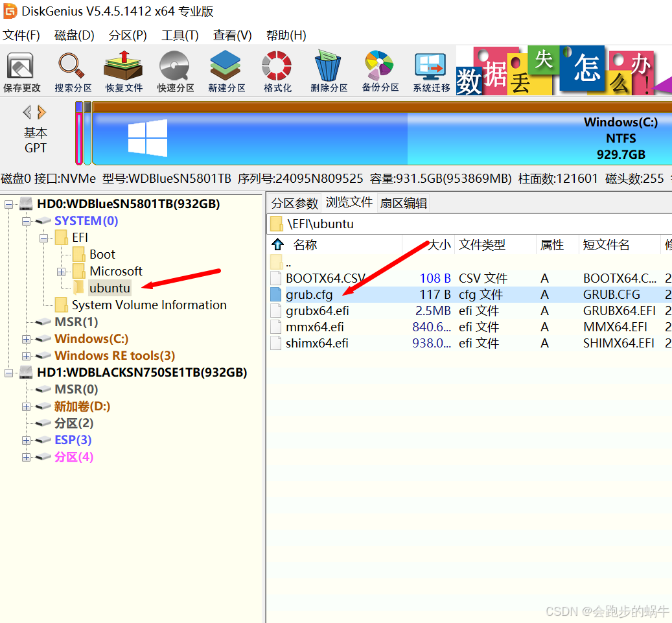This screenshot has height=623, width=672.
Task: Collapse the EFI folder node
Action: point(43,238)
